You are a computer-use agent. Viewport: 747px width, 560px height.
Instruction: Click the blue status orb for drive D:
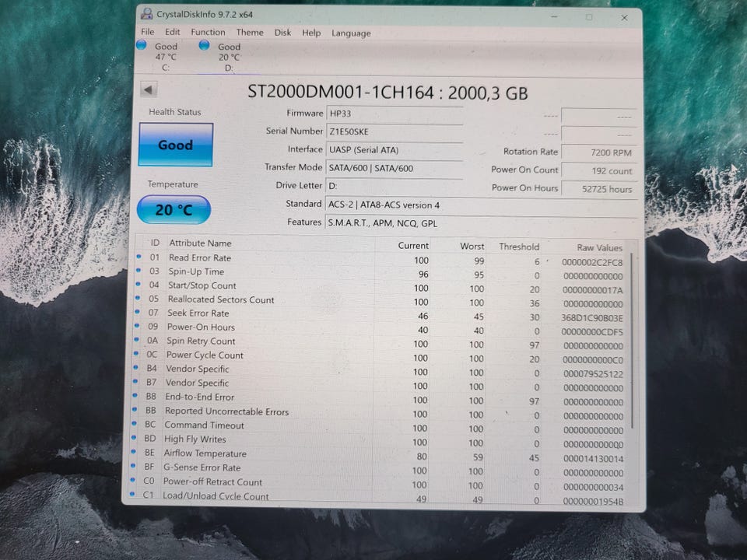[x=204, y=45]
